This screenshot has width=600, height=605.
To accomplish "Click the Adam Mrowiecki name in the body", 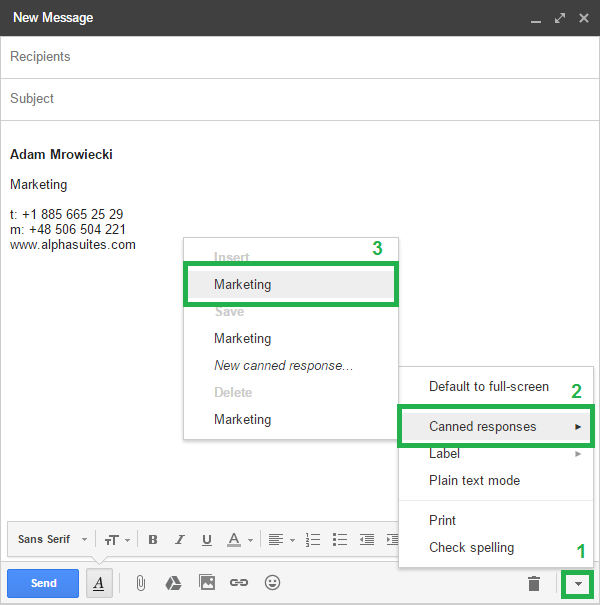I will pos(61,154).
